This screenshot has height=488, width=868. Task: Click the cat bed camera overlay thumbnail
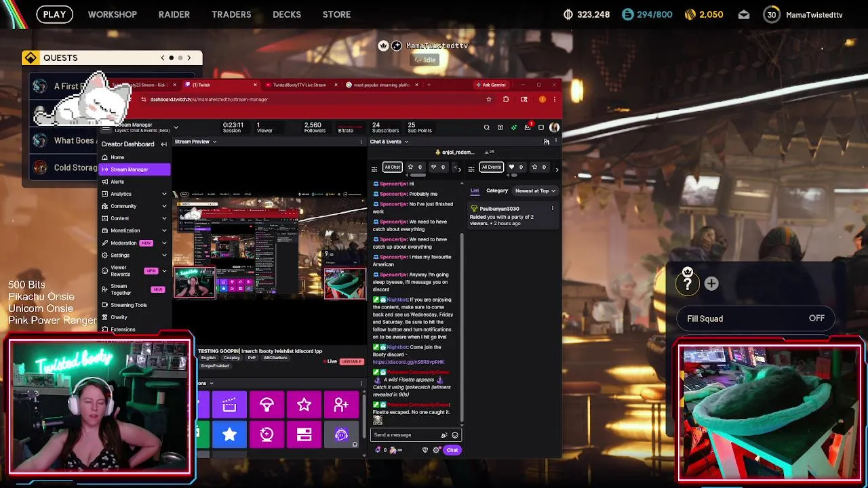(x=770, y=413)
